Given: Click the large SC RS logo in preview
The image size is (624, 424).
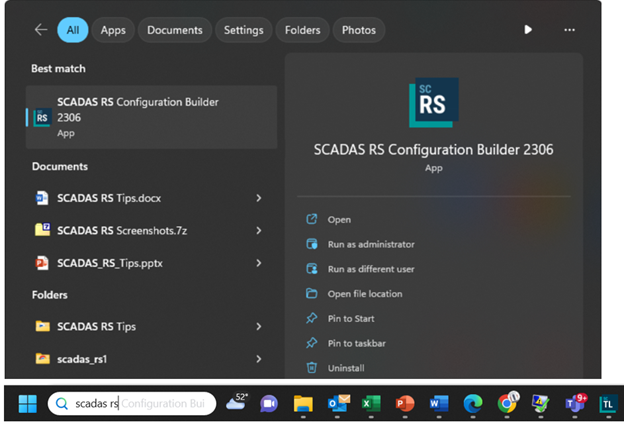Looking at the screenshot, I should [x=434, y=102].
